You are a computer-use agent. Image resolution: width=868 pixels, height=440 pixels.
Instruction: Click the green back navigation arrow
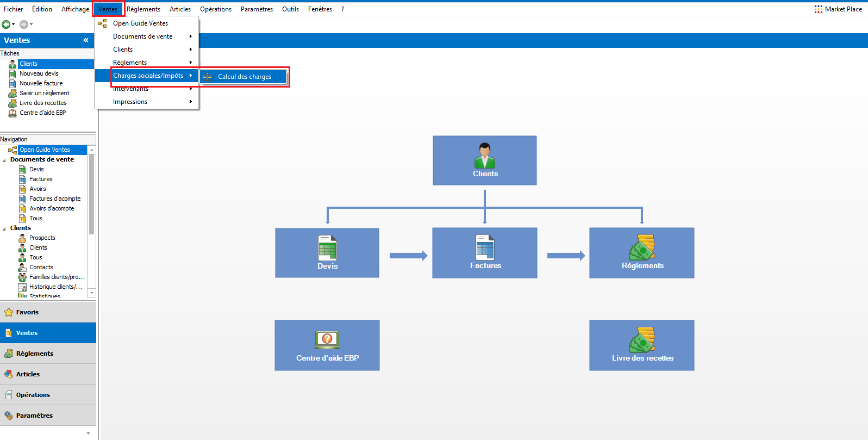tap(6, 24)
